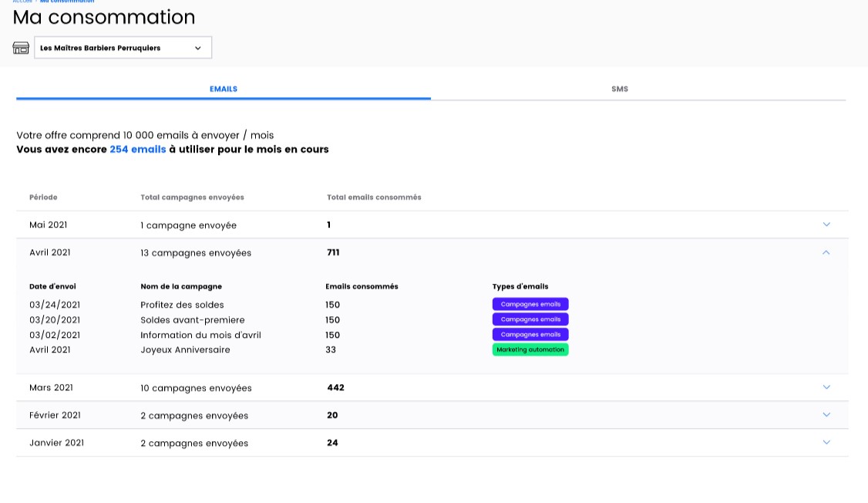Image resolution: width=868 pixels, height=503 pixels.
Task: Click the Ma consommation breadcrumb
Action: coord(67,2)
